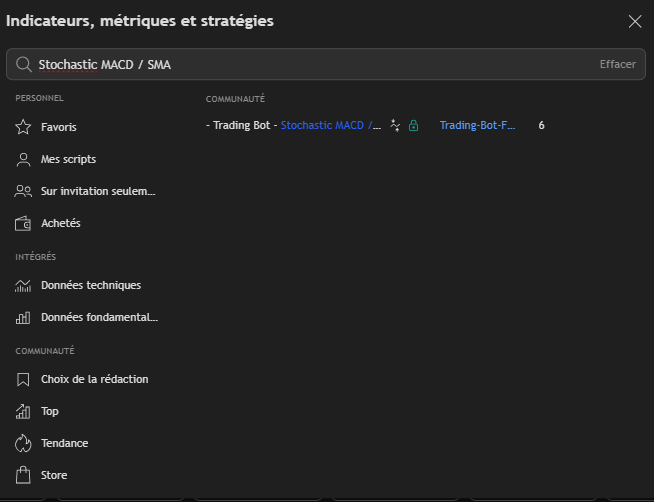
Task: Select the Choix de la rédaction bookmark icon
Action: (24, 379)
